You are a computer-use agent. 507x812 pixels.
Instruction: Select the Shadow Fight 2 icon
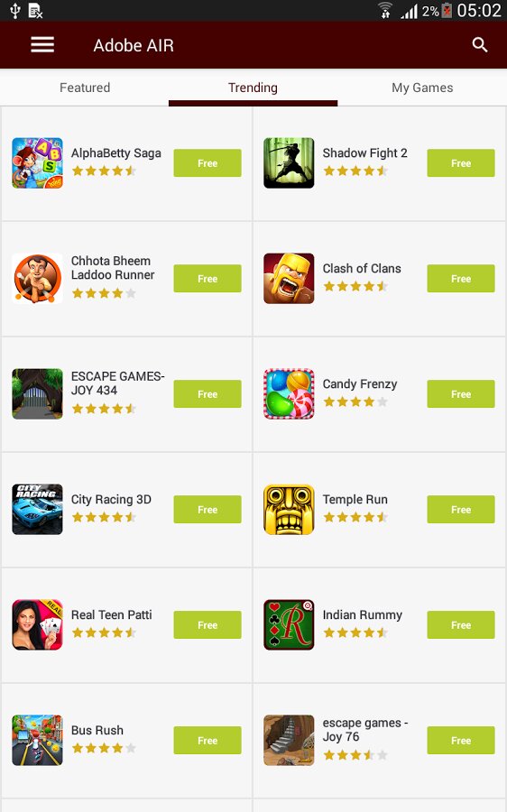click(289, 163)
